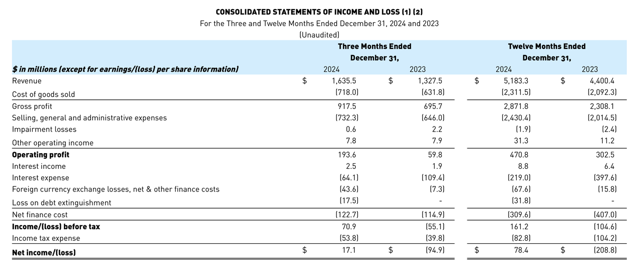
Task: Select the Gross profit value 917.5
Action: click(x=347, y=106)
